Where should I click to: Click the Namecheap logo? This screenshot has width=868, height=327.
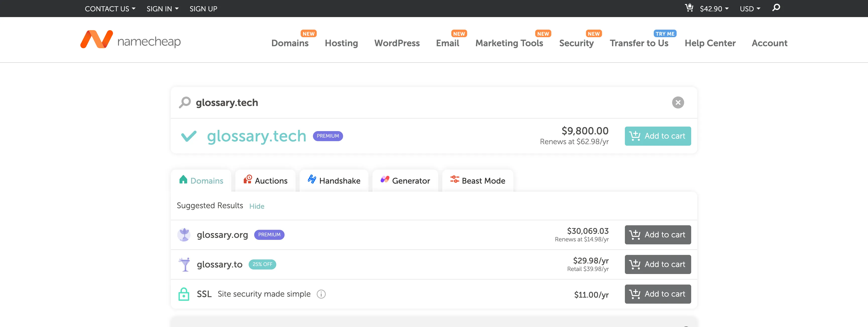click(130, 40)
